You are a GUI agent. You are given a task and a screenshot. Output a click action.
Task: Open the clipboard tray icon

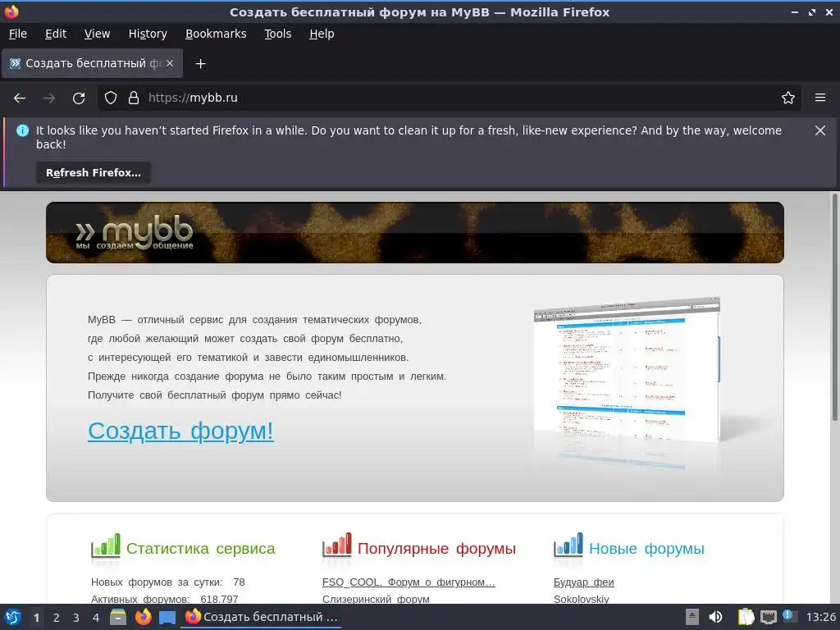(x=746, y=617)
